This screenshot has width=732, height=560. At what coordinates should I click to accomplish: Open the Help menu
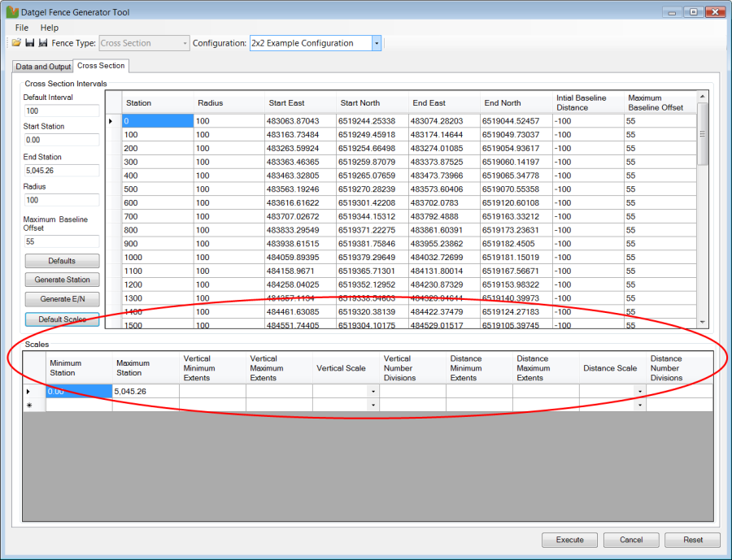(x=50, y=28)
